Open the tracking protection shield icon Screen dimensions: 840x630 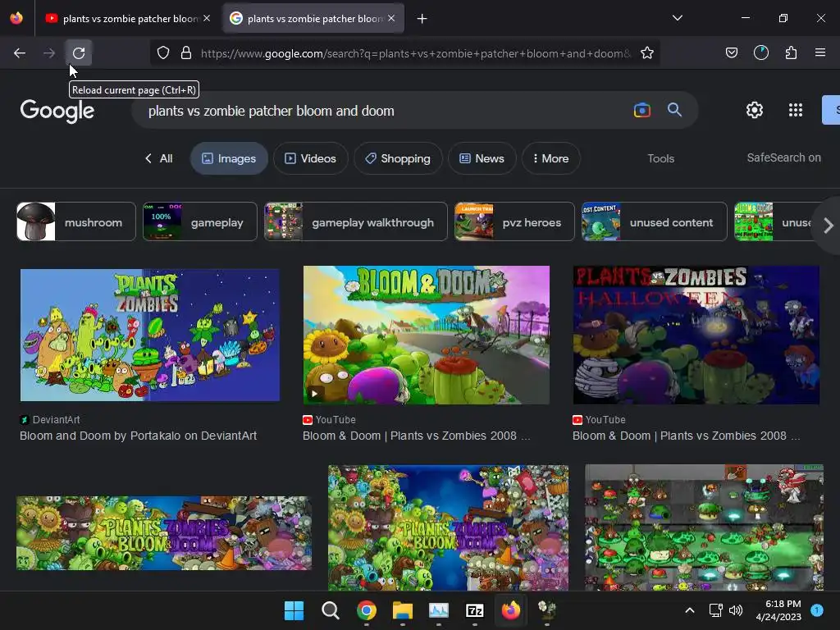[163, 53]
